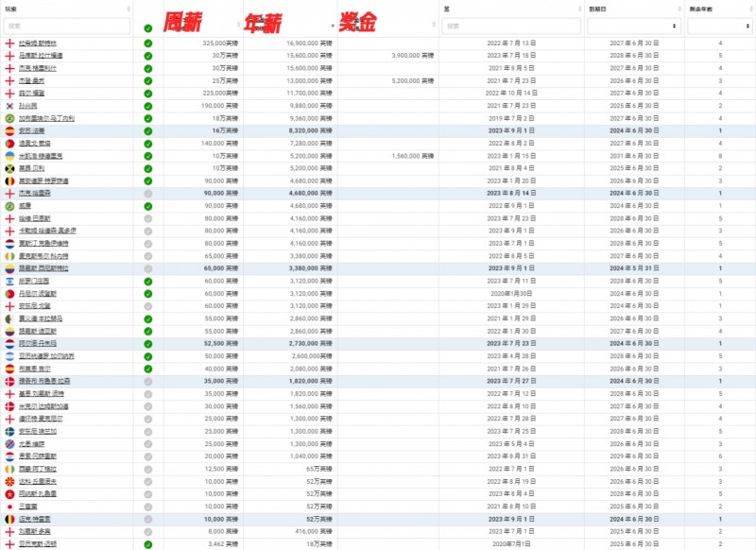Click the 年薪 column sort arrow
Screen dimensions: 756x550
tap(333, 26)
